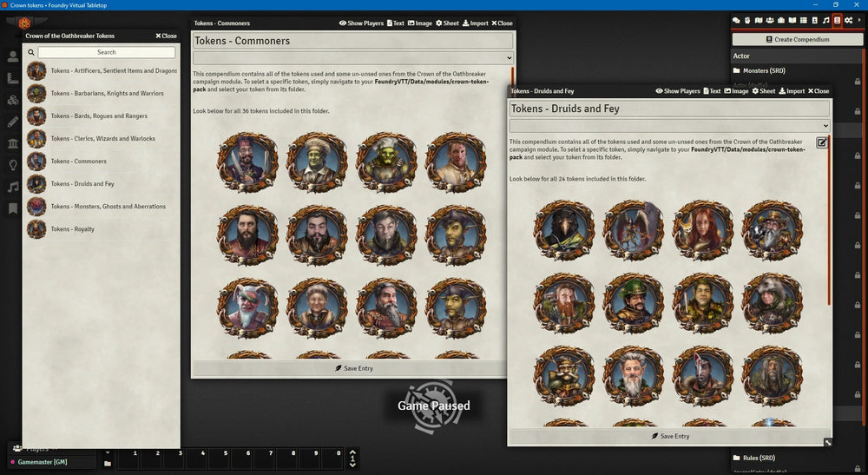Screen dimensions: 868x475
Task: Open the macro directory folder icon
Action: [x=108, y=464]
